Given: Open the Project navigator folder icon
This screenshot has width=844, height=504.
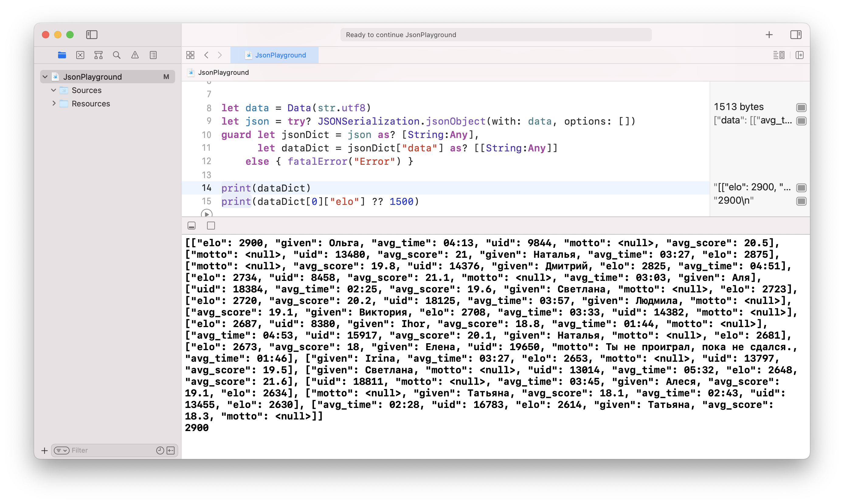Looking at the screenshot, I should [62, 55].
